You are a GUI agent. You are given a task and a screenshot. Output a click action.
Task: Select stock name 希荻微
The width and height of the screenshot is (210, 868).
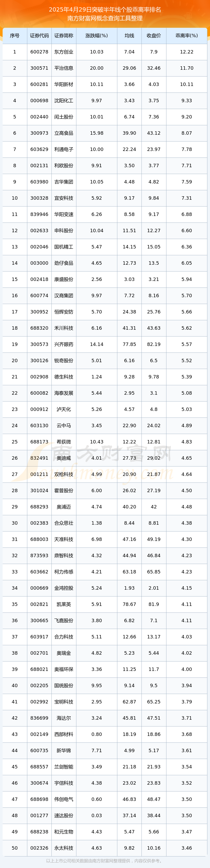(x=64, y=442)
